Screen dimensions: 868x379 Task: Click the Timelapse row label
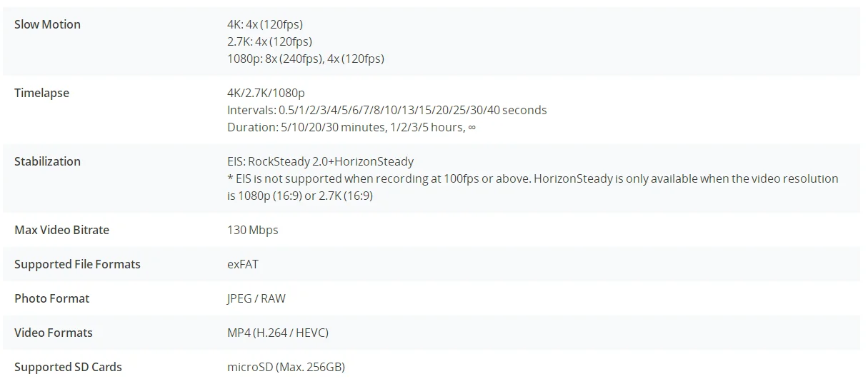(41, 93)
